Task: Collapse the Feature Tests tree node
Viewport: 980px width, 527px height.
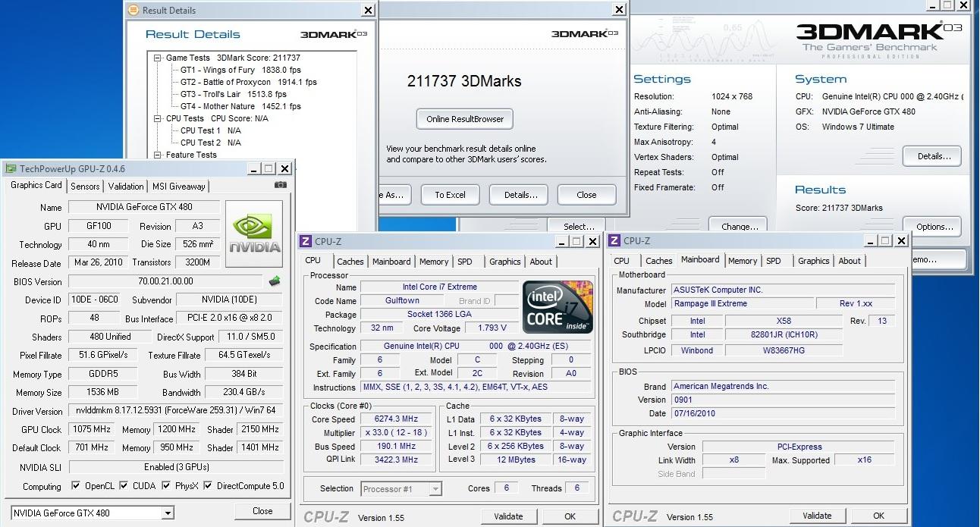Action: pos(158,155)
